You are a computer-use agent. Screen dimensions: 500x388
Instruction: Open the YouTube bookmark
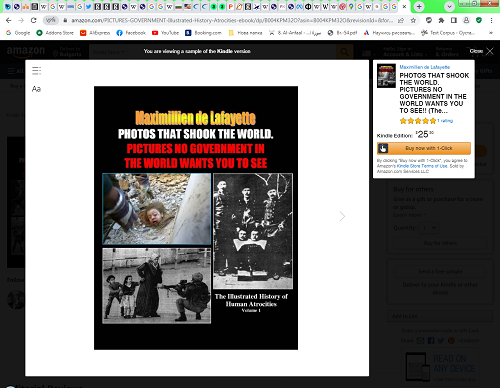pos(166,33)
